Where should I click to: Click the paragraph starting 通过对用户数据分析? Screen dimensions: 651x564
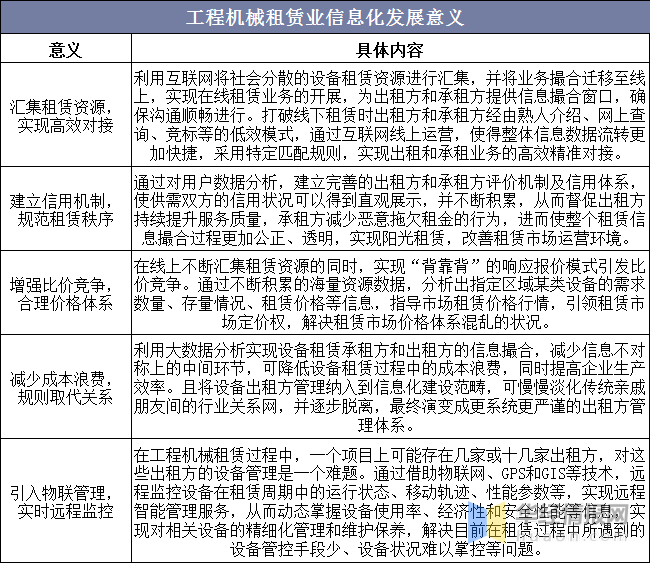pos(390,210)
